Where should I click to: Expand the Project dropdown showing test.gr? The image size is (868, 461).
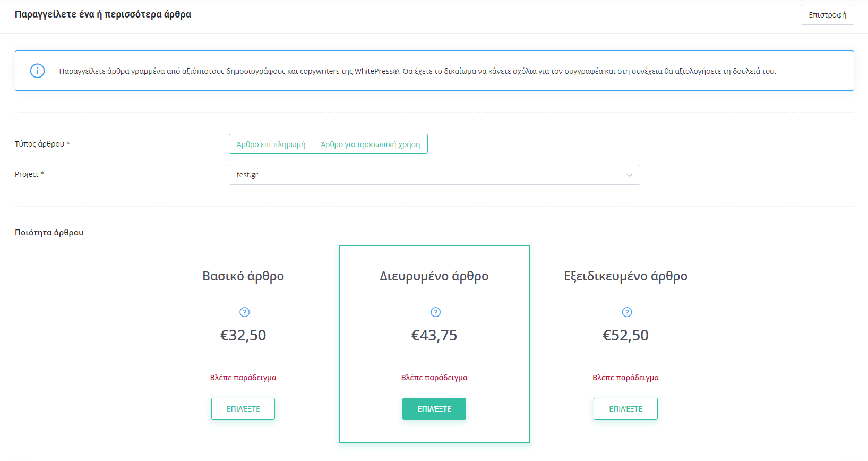tap(434, 175)
